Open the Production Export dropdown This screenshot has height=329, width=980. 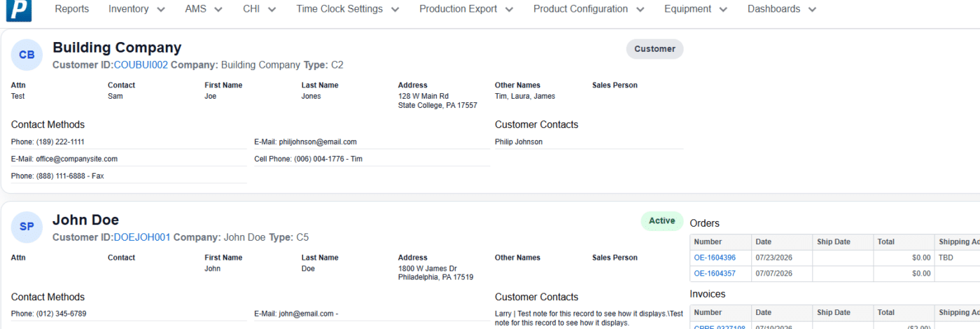(x=466, y=9)
